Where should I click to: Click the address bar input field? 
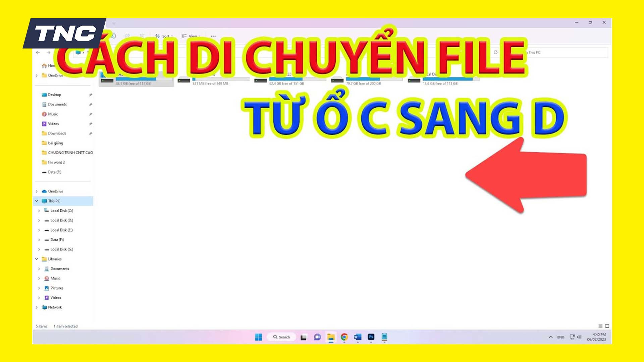coord(291,52)
